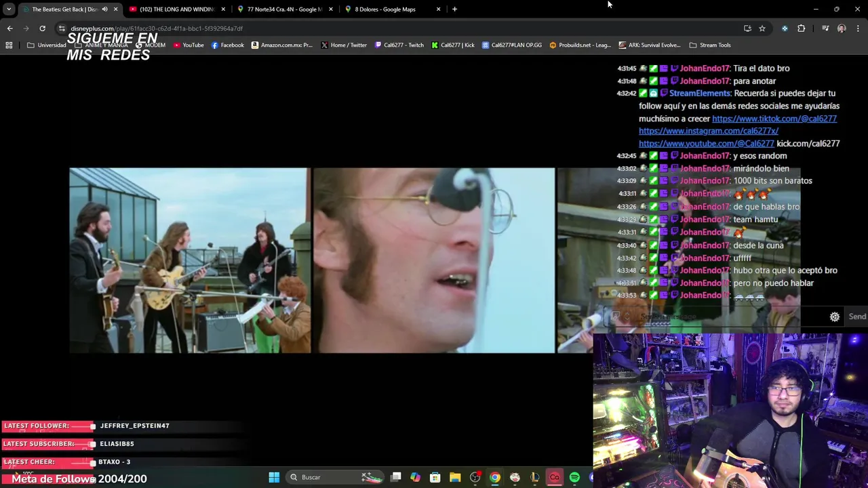Close the 77 Norte34 Maps tab
This screenshot has height=488, width=868.
[331, 9]
